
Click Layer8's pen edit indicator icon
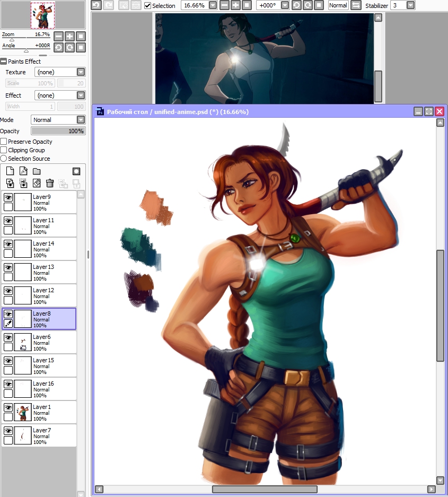pyautogui.click(x=8, y=324)
